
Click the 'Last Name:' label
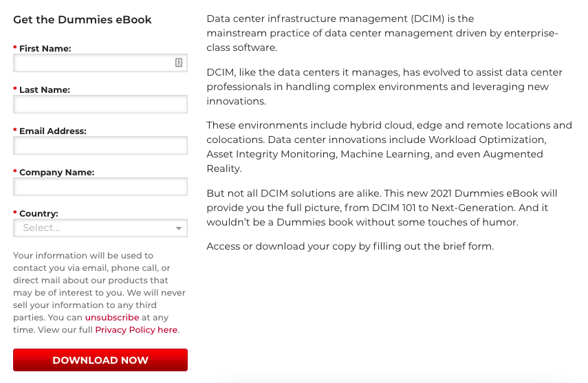click(x=44, y=89)
